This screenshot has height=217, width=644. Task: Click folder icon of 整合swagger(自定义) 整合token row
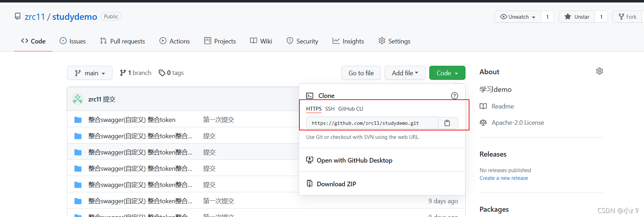pyautogui.click(x=78, y=120)
